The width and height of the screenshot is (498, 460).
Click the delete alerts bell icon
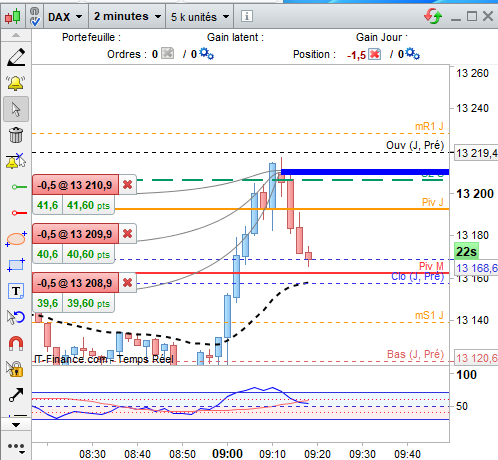click(16, 161)
